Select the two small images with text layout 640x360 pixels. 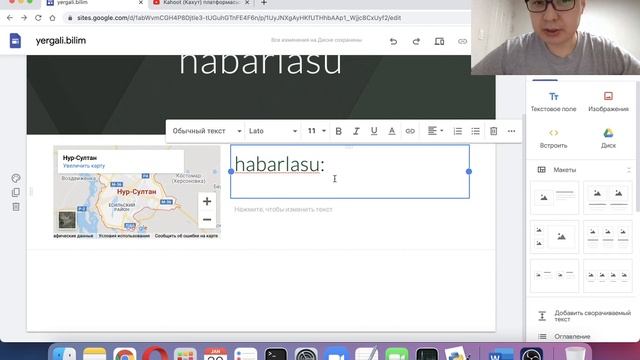pyautogui.click(x=554, y=276)
